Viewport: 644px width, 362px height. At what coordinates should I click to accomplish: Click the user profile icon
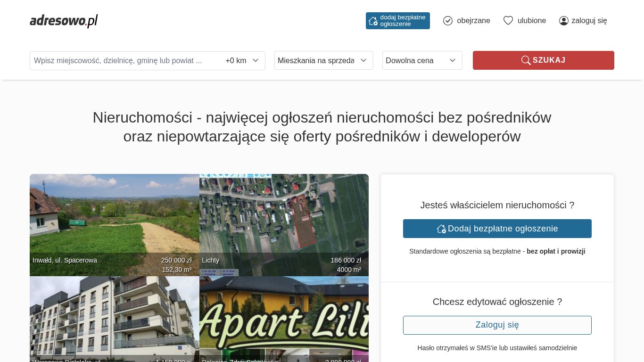click(564, 21)
